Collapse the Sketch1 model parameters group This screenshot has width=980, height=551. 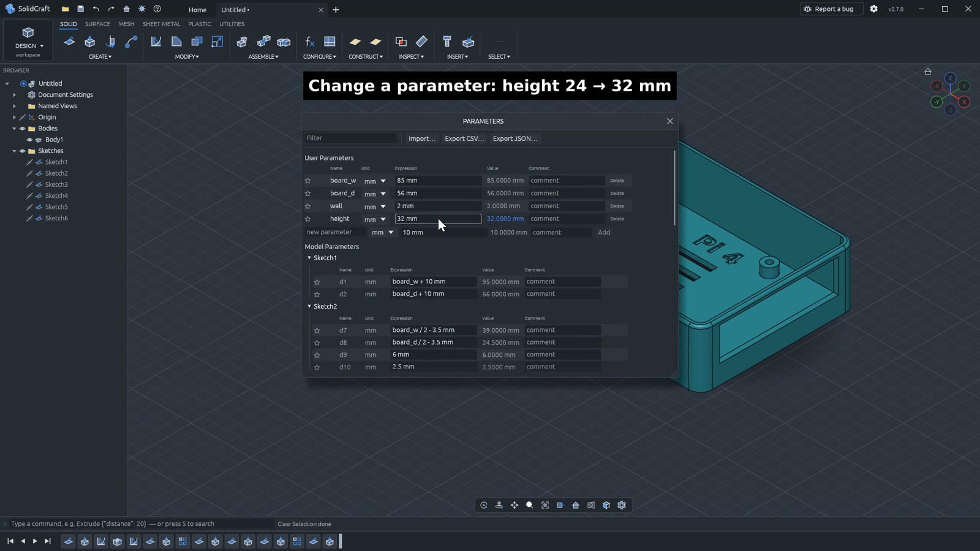point(309,258)
